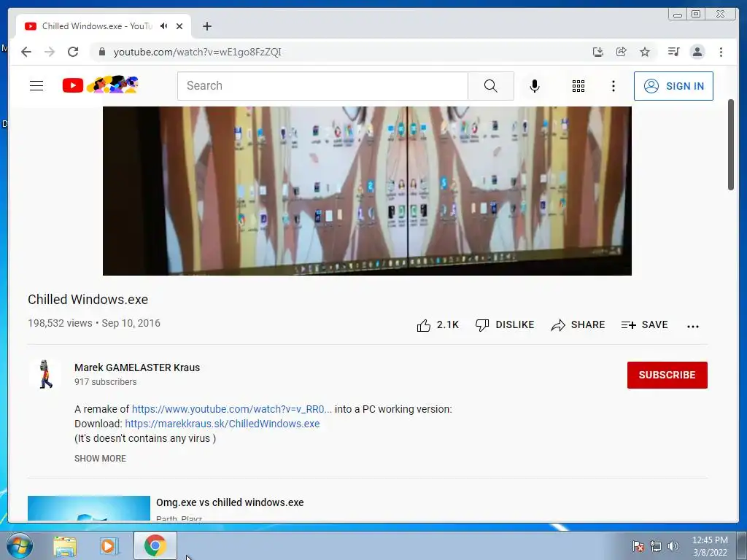Click the Omg.exe video thumbnail

pos(88,508)
